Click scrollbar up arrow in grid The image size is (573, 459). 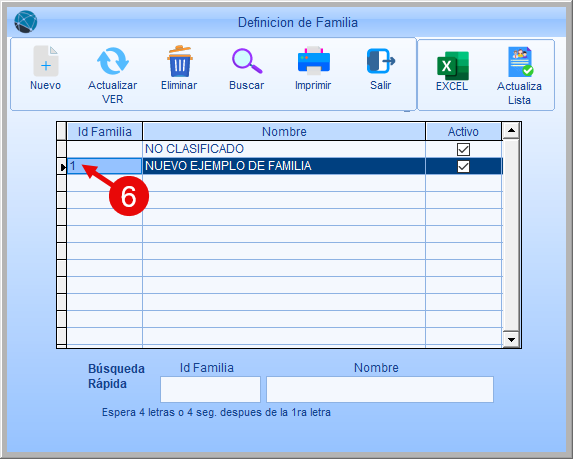click(x=511, y=130)
